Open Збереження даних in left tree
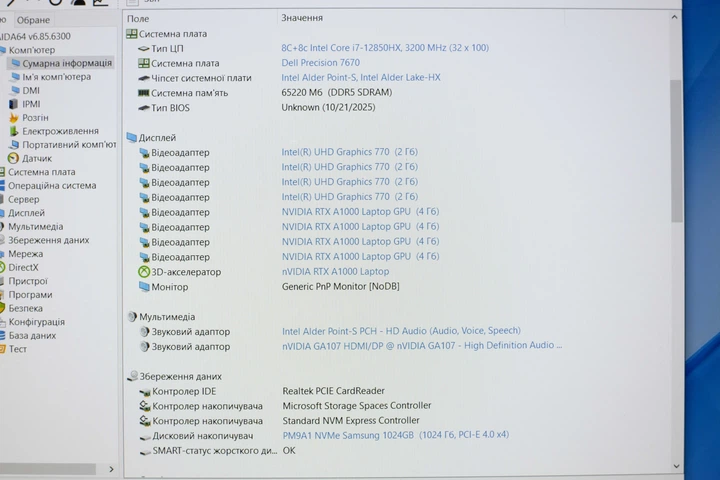The image size is (720, 480). pyautogui.click(x=48, y=240)
